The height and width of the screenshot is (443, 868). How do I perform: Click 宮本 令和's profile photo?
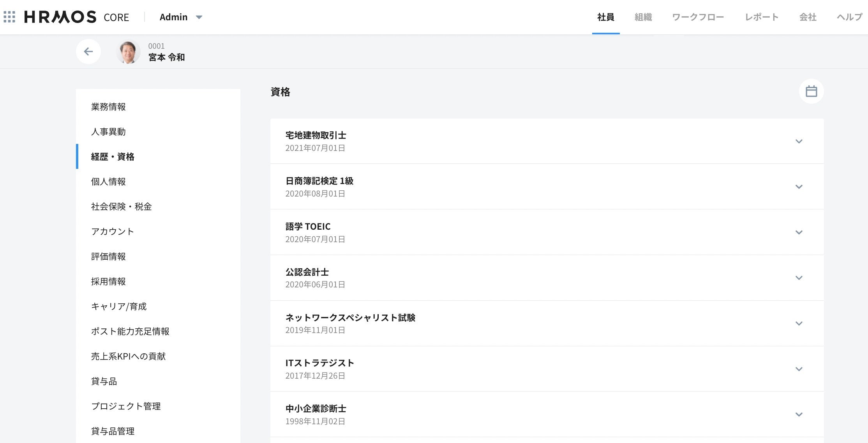pyautogui.click(x=128, y=52)
